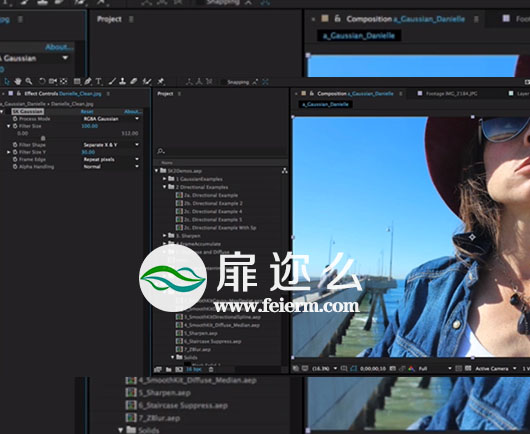Collapse the 2 Directional Examples folder
This screenshot has width=530, height=434.
(x=165, y=187)
